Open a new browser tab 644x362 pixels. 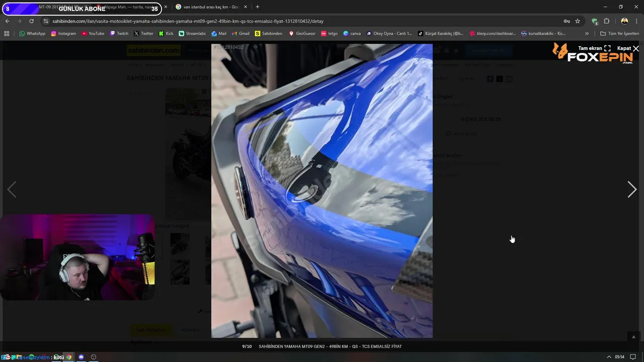[258, 7]
